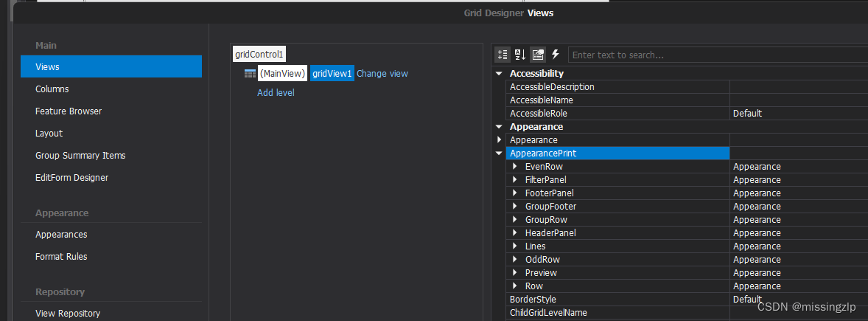The height and width of the screenshot is (321, 868).
Task: Expand the HeaderPanel appearance
Action: (x=515, y=233)
